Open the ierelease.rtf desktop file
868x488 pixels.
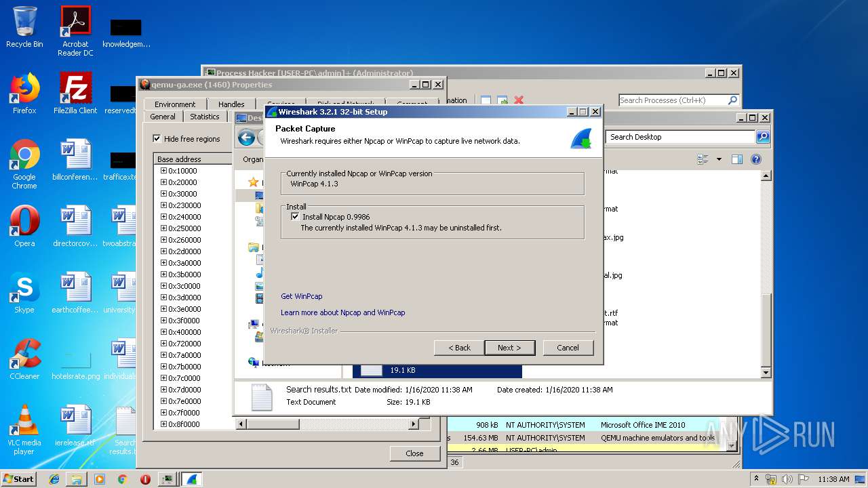(x=75, y=426)
